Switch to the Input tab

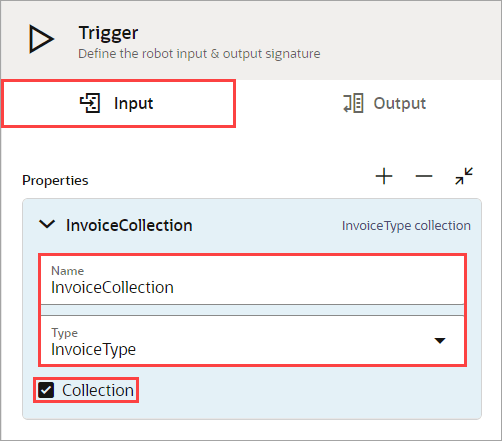pyautogui.click(x=118, y=103)
